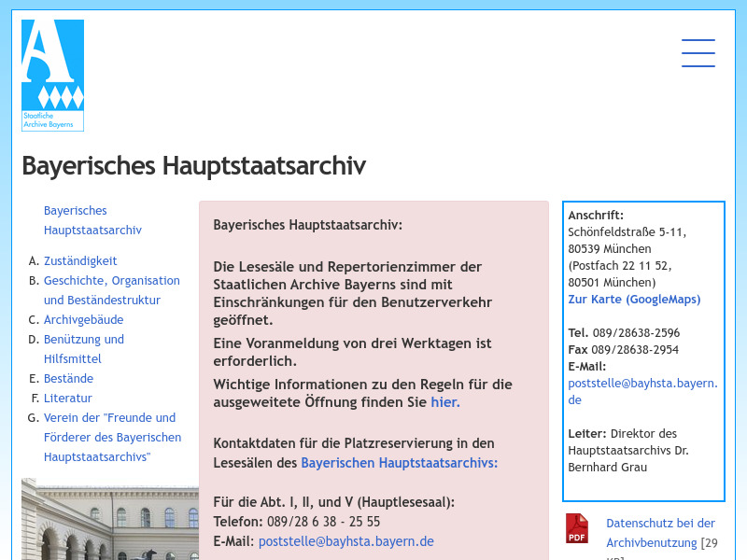Open the hamburger navigation menu
The height and width of the screenshot is (560, 747).
point(698,53)
